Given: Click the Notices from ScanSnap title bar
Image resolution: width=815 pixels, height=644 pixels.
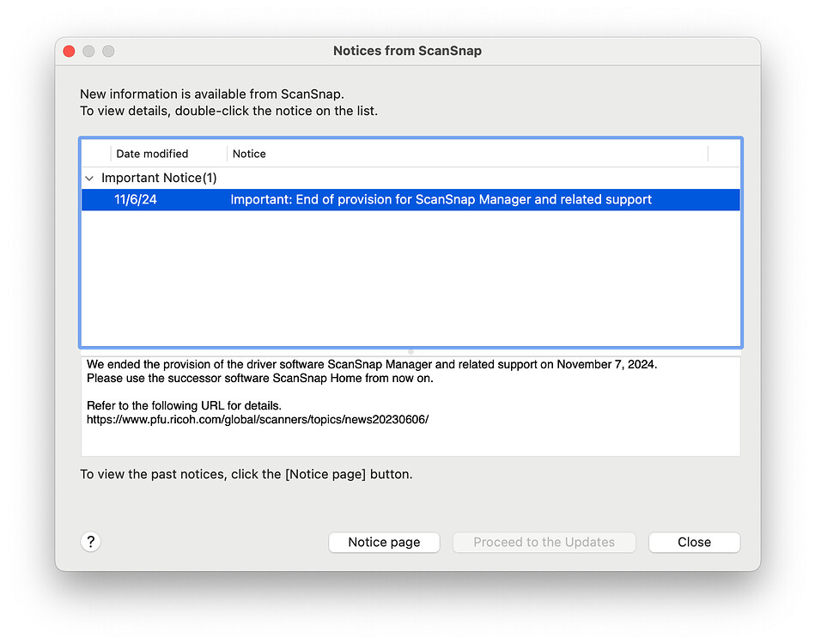Looking at the screenshot, I should [407, 51].
